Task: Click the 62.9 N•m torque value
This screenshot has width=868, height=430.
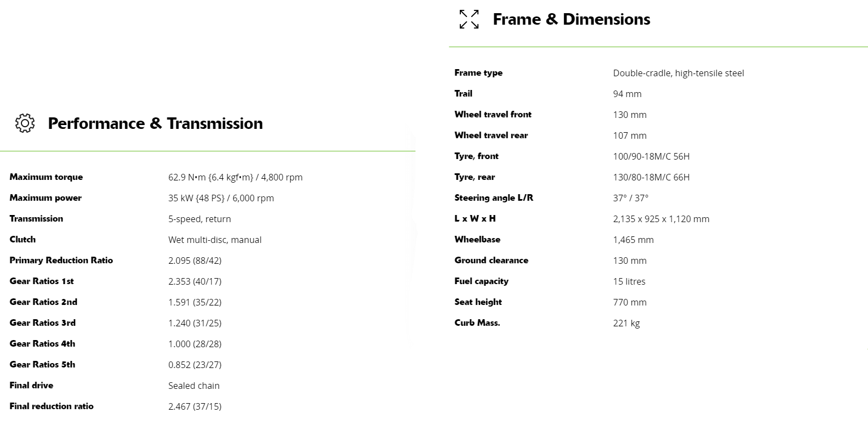Action: tap(235, 177)
